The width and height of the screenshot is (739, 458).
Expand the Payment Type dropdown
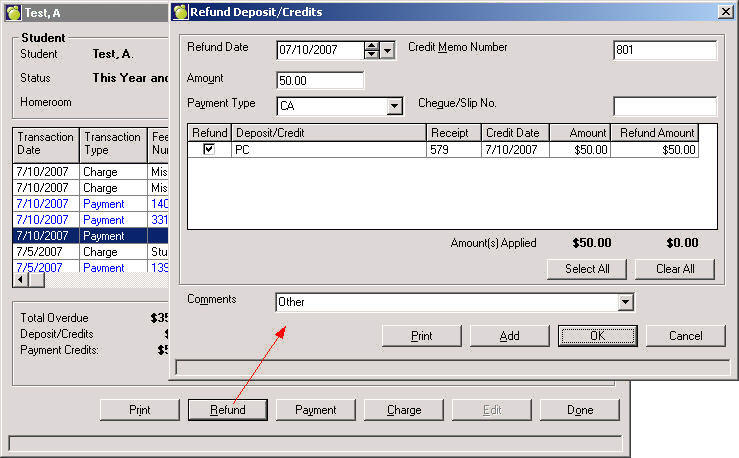pyautogui.click(x=394, y=106)
